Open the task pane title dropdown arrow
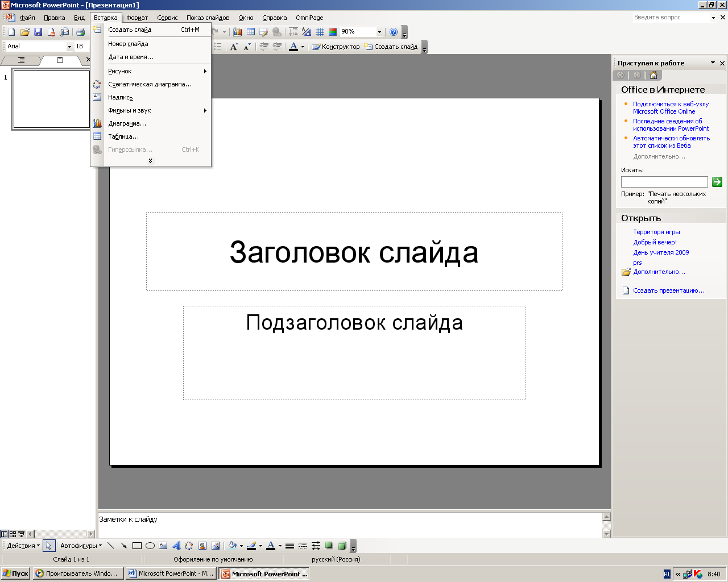 pyautogui.click(x=713, y=63)
